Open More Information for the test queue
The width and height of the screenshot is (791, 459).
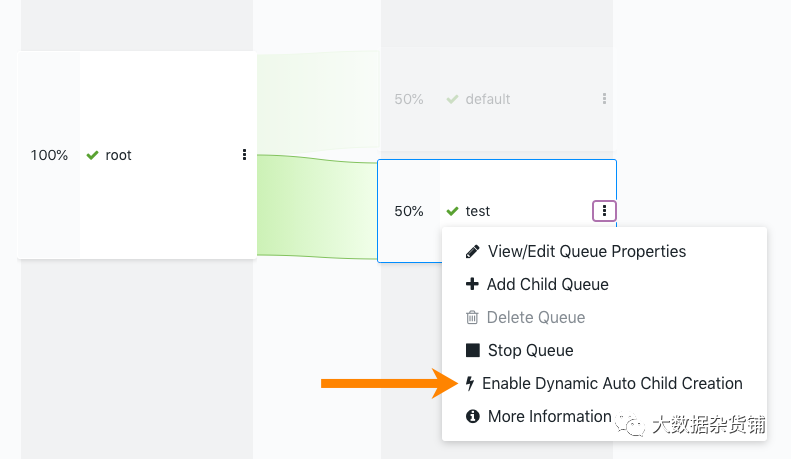(549, 416)
